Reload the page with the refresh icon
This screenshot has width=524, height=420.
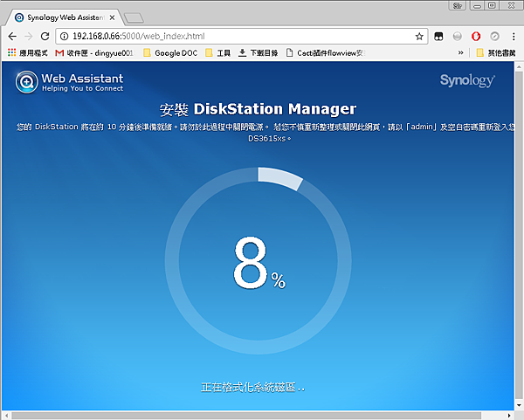click(x=45, y=36)
